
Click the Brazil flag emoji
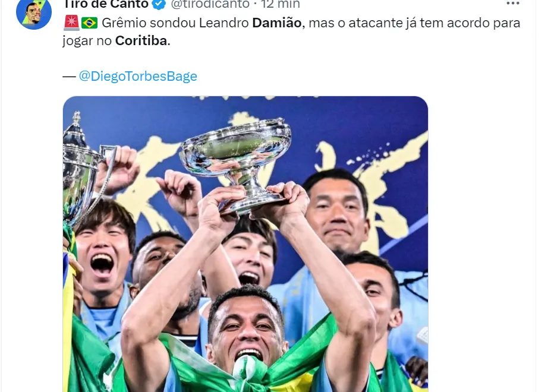89,23
